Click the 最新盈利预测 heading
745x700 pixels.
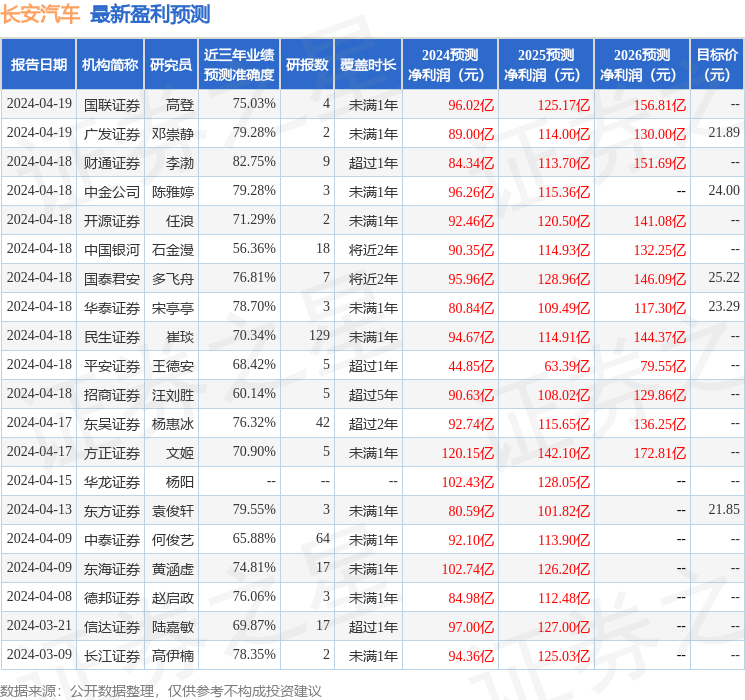click(x=150, y=14)
